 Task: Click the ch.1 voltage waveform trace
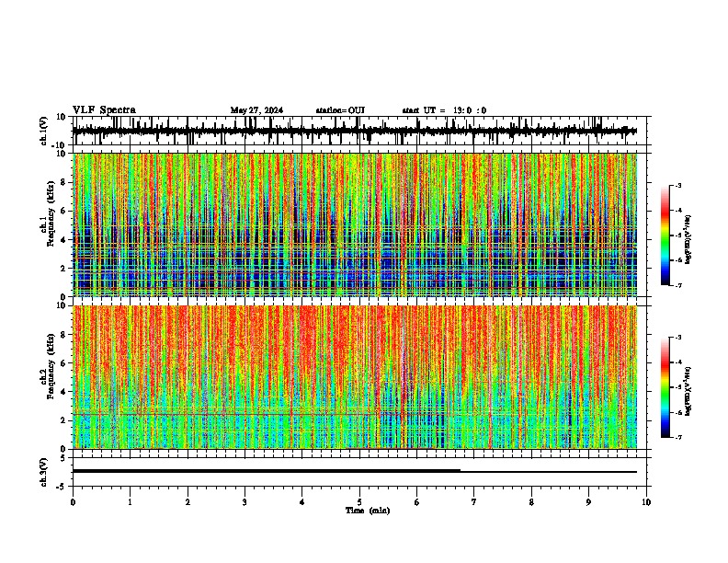[354, 131]
